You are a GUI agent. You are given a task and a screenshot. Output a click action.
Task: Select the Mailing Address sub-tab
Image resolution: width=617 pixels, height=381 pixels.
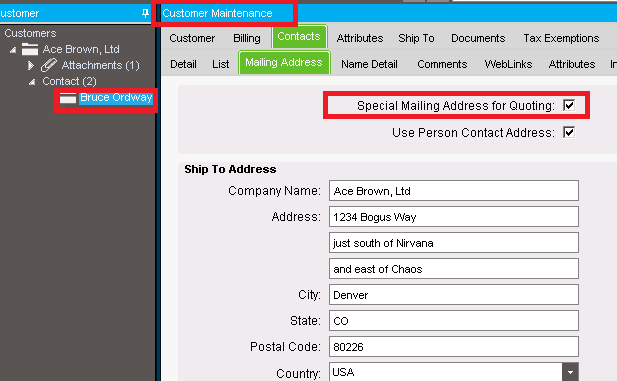click(284, 63)
